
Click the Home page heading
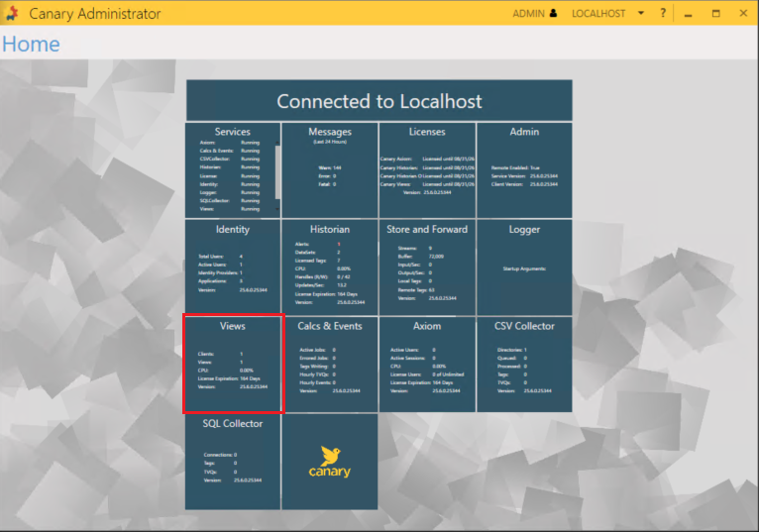pos(31,44)
